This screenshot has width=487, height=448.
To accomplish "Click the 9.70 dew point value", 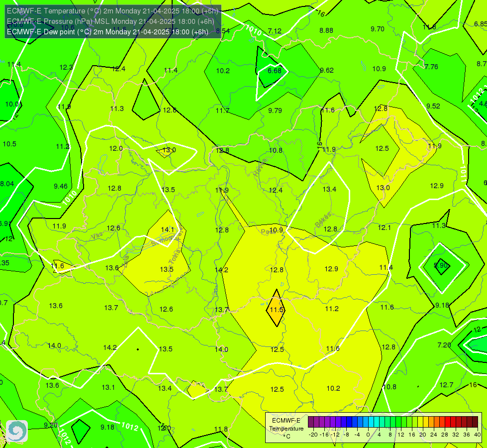I will click(x=378, y=29).
